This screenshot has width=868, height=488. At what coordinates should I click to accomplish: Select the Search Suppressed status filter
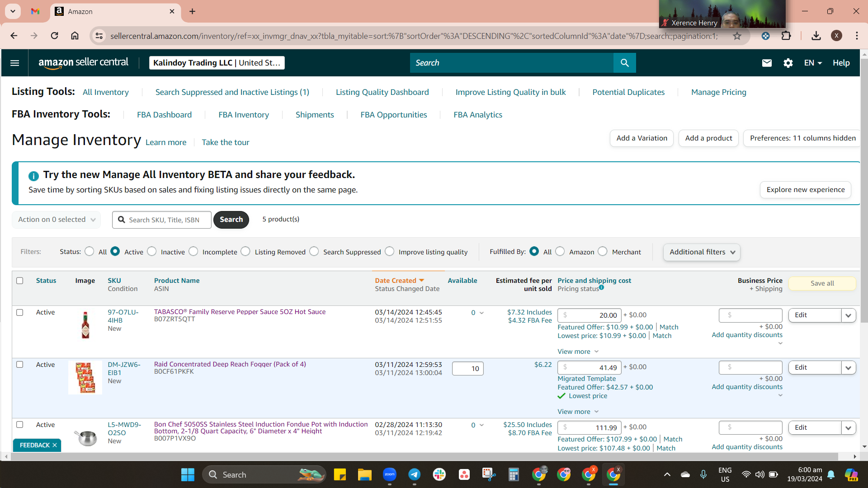click(x=314, y=251)
